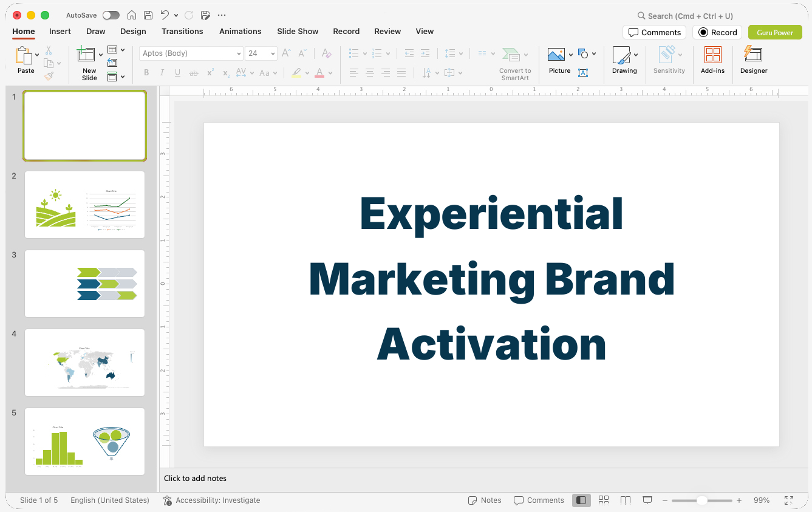This screenshot has width=812, height=512.
Task: Pick the text highlight color
Action: [x=296, y=73]
